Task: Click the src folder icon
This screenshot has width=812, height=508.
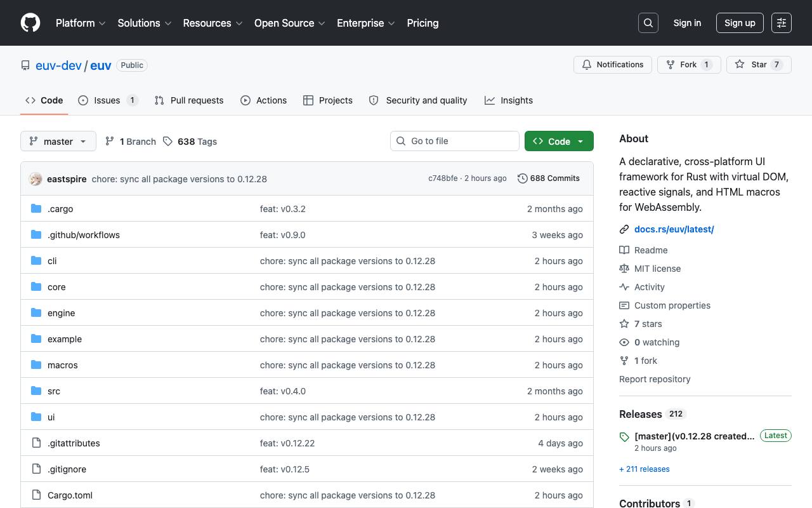Action: (36, 391)
